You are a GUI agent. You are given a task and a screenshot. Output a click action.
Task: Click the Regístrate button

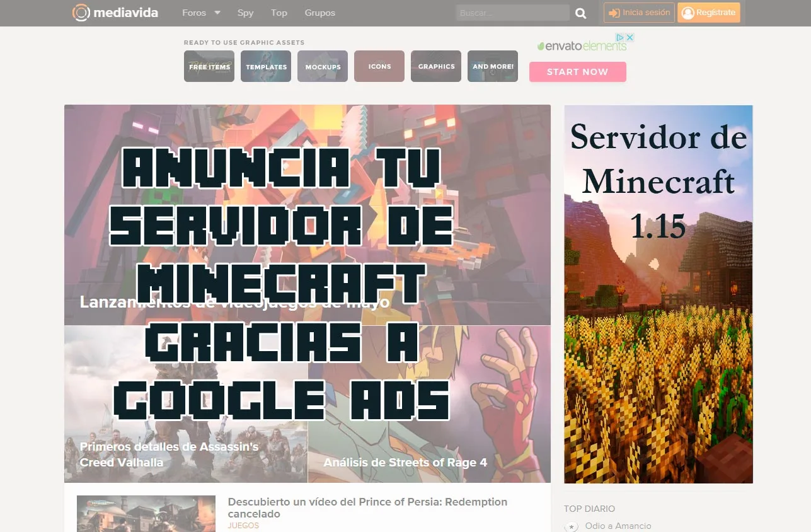point(709,13)
